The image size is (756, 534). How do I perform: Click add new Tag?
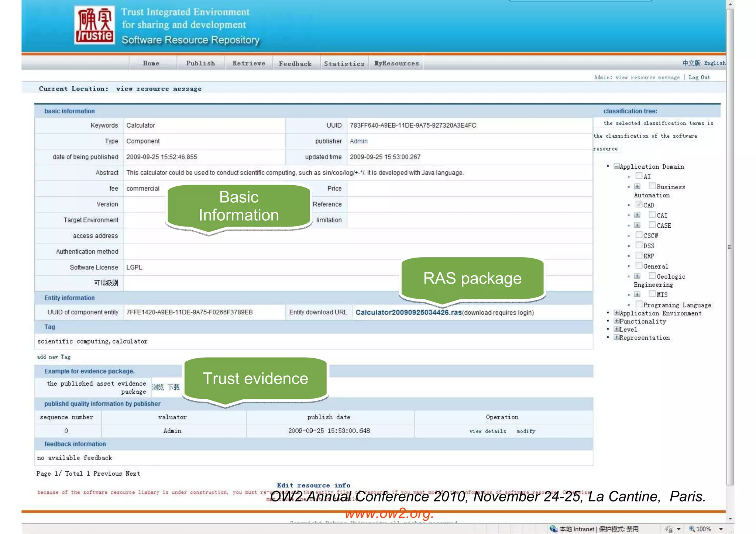[x=54, y=357]
